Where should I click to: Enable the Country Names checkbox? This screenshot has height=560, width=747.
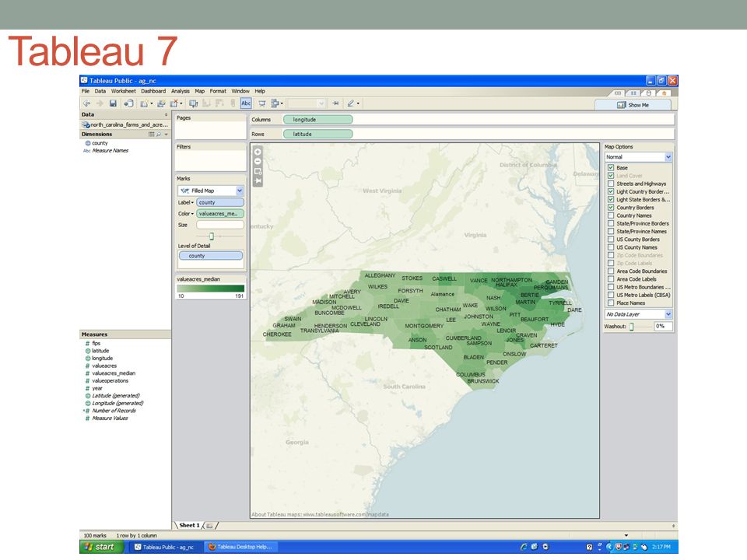(x=611, y=215)
